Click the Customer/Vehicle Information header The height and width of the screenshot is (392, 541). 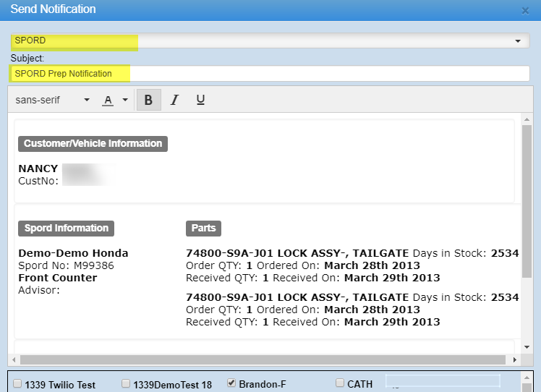point(93,143)
